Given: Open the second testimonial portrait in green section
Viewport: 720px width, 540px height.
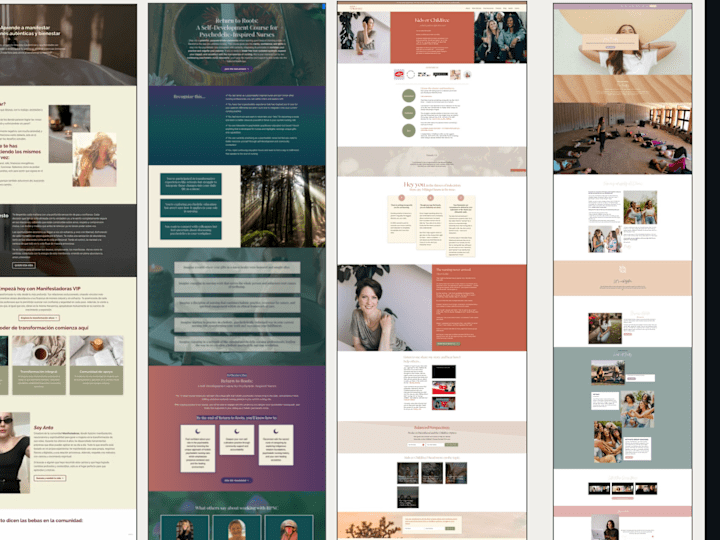Looking at the screenshot, I should coord(237,528).
